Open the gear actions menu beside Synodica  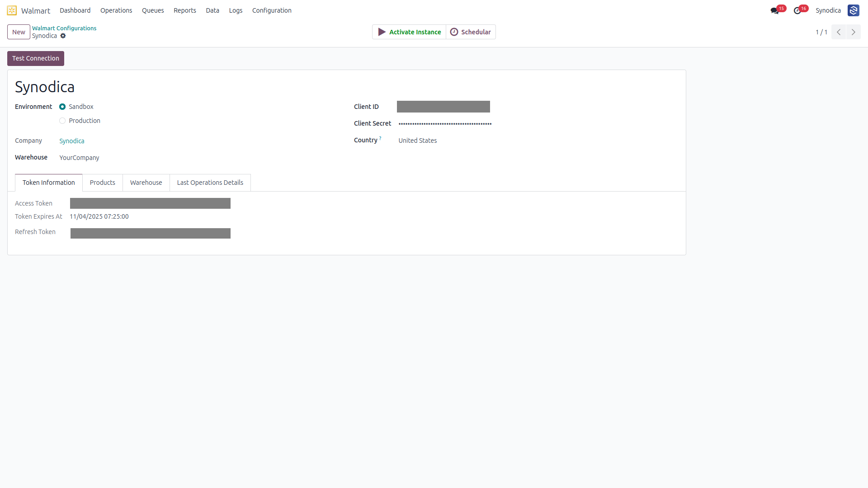[63, 36]
